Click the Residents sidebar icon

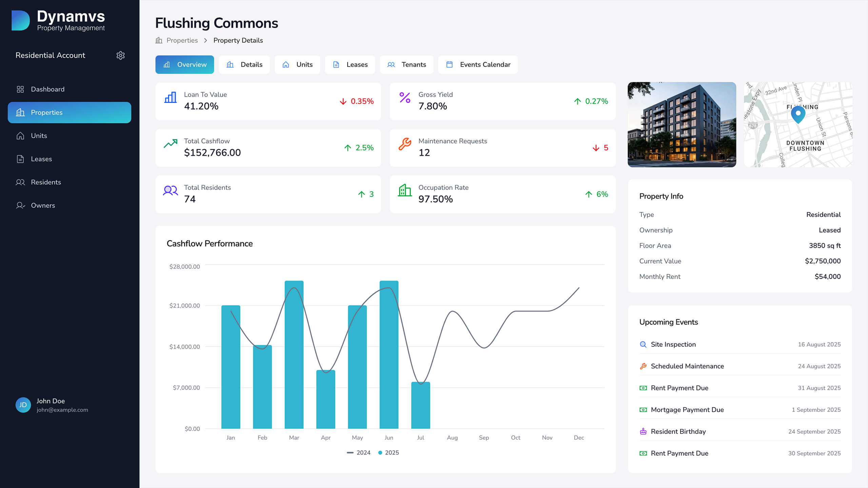(x=20, y=182)
